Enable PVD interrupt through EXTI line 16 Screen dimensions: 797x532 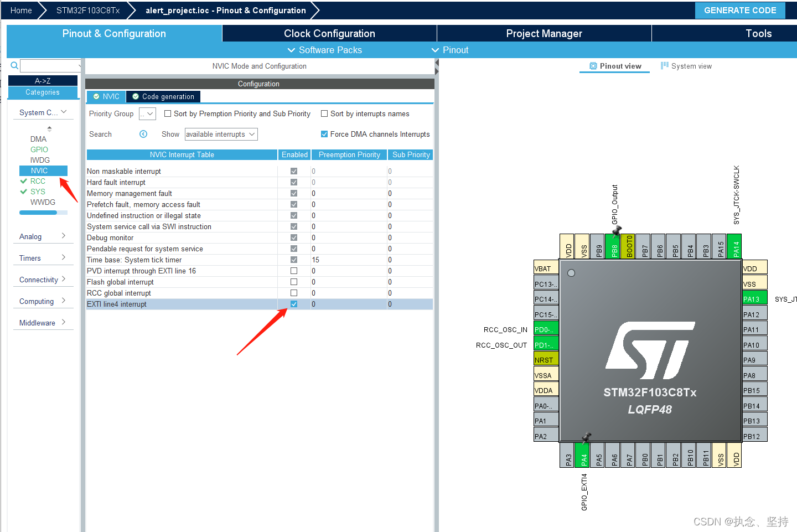pos(294,271)
